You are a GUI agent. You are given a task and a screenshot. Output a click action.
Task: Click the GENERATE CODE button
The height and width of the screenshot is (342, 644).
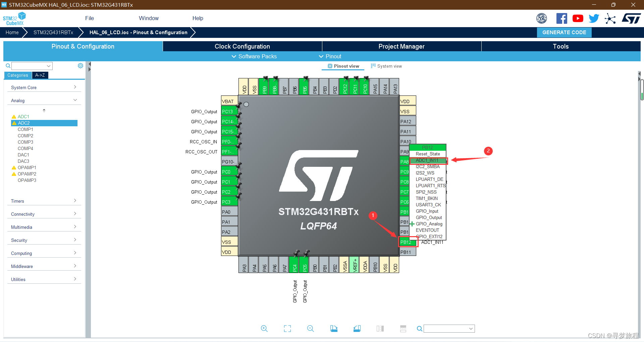pos(564,32)
